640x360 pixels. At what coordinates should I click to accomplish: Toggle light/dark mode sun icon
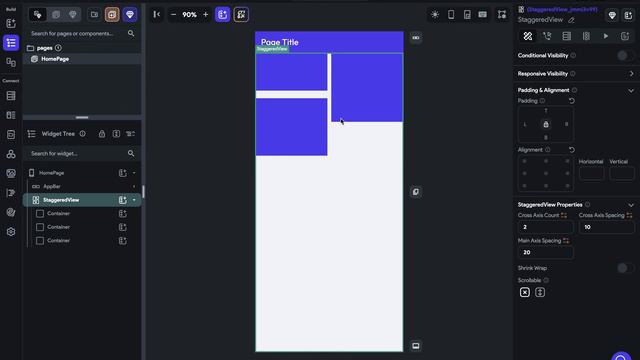pyautogui.click(x=435, y=15)
